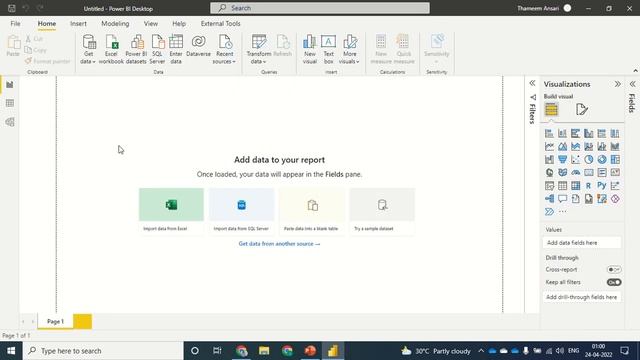Select the Card visual
Image resolution: width=640 pixels, height=360 pixels.
(589, 173)
